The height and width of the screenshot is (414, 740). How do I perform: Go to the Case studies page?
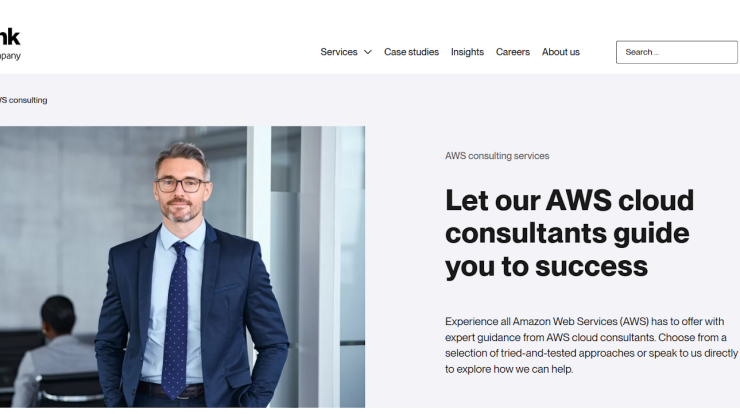(x=411, y=52)
